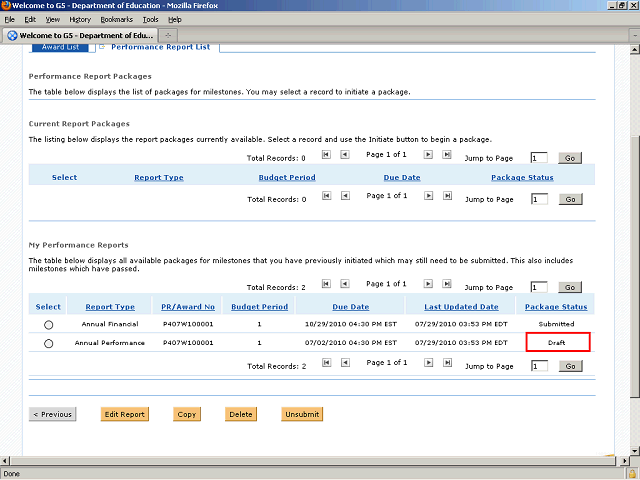Switch to the Award List tab
640x480 pixels.
[x=63, y=46]
